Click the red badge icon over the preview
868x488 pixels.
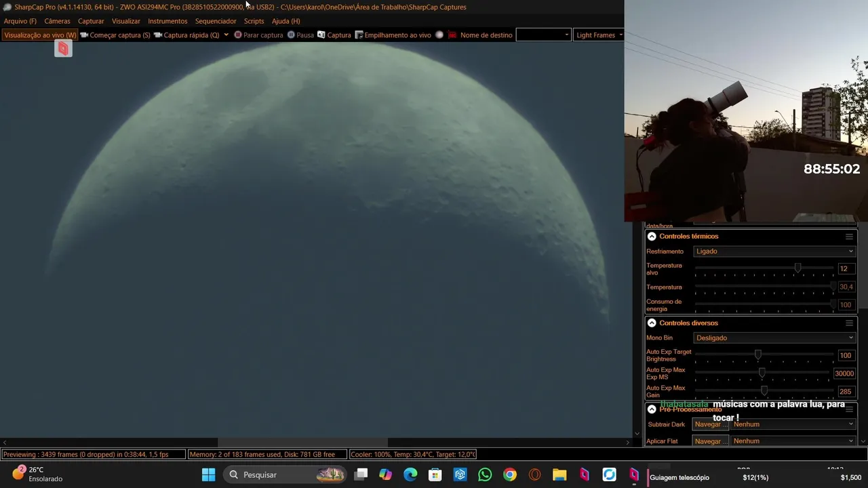pyautogui.click(x=63, y=48)
